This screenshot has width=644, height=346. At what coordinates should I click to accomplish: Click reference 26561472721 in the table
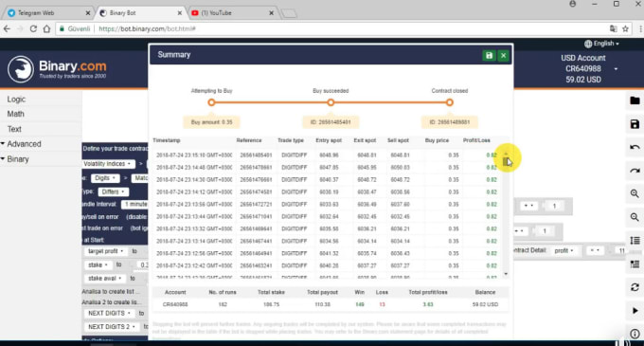coord(256,204)
